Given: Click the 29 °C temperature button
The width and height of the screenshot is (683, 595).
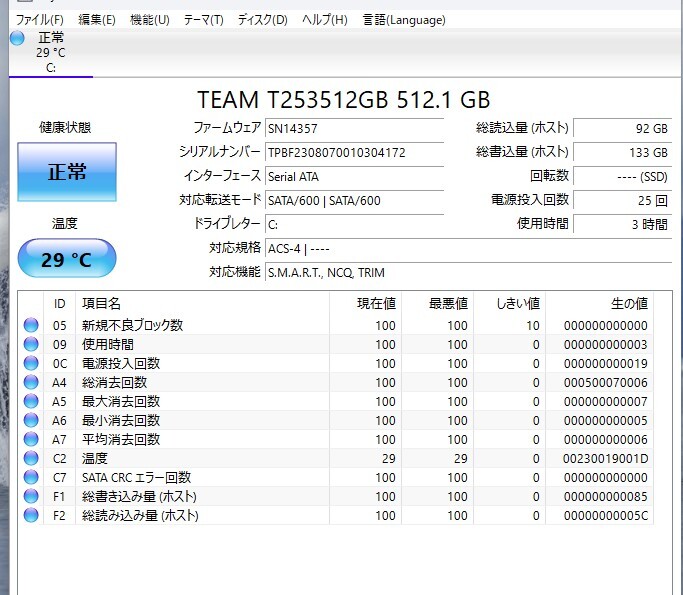Looking at the screenshot, I should [x=67, y=260].
